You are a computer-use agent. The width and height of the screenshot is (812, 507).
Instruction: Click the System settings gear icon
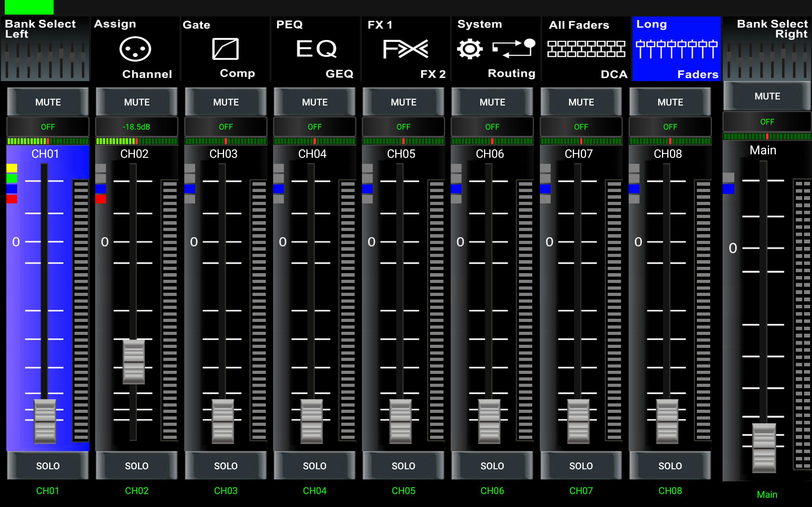pos(470,49)
